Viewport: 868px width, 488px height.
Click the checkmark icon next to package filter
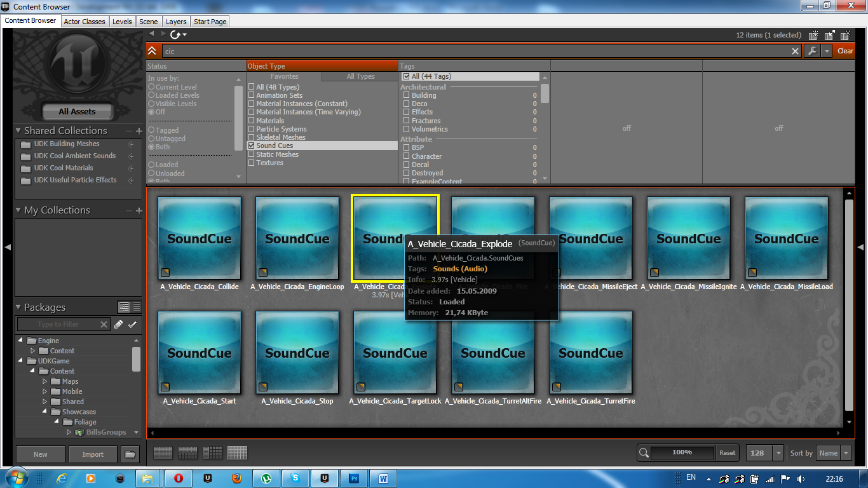(132, 324)
